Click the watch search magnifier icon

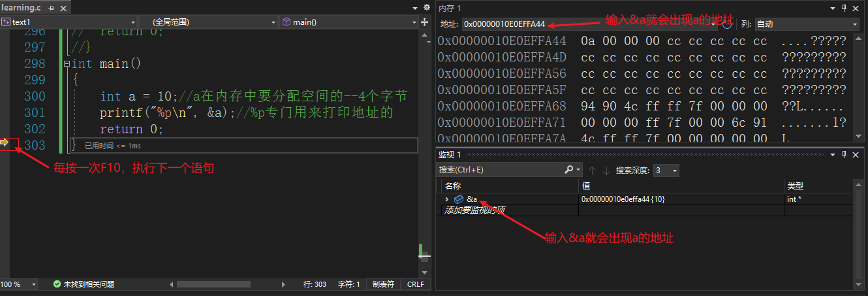(x=568, y=170)
